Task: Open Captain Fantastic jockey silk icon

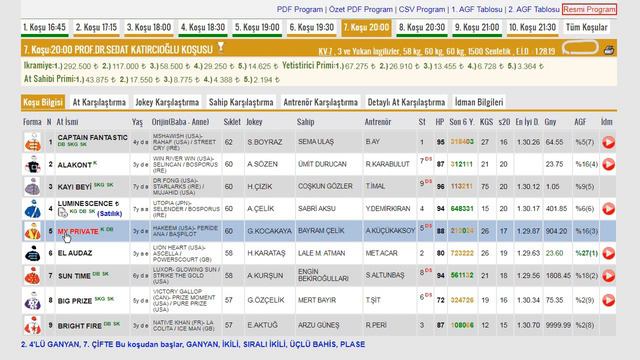Action: (x=33, y=142)
